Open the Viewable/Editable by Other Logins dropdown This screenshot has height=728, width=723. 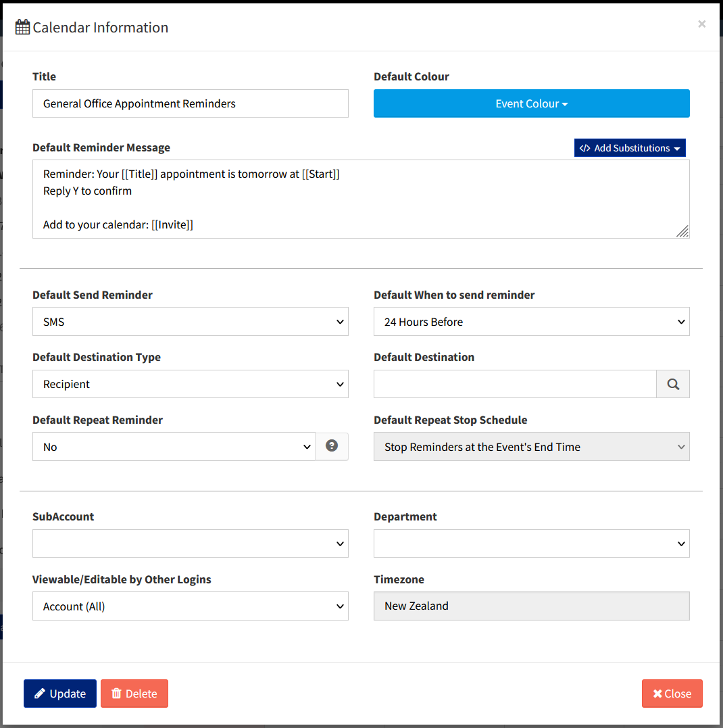click(x=190, y=606)
